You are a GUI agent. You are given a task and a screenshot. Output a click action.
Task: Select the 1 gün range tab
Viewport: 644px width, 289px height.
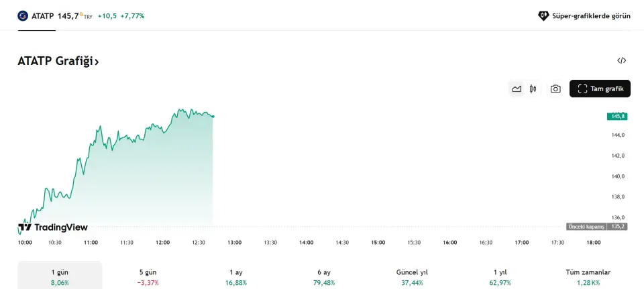point(60,277)
